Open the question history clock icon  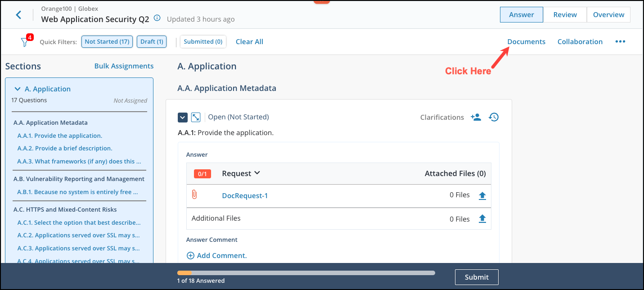click(x=494, y=117)
